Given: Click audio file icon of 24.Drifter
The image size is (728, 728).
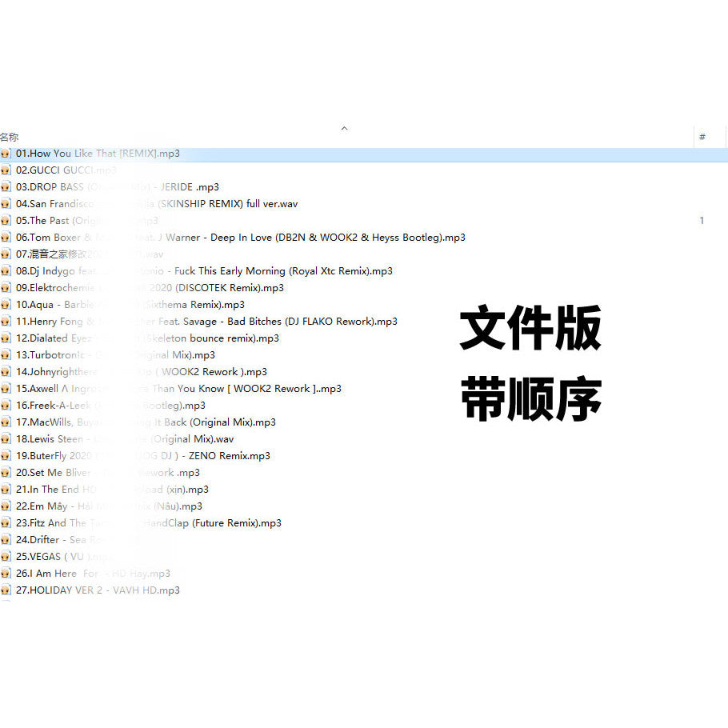Looking at the screenshot, I should tap(6, 540).
